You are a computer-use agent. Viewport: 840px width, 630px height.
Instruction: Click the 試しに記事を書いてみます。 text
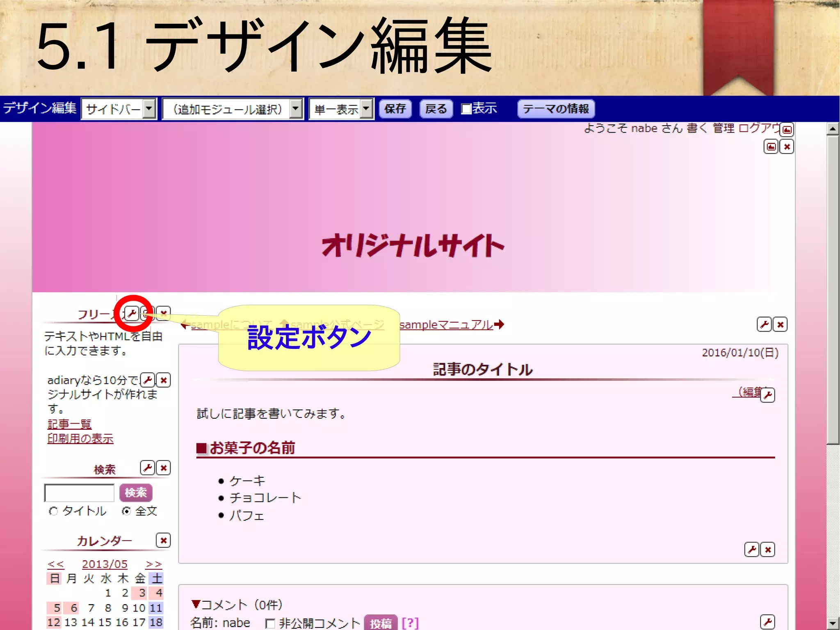point(272,413)
